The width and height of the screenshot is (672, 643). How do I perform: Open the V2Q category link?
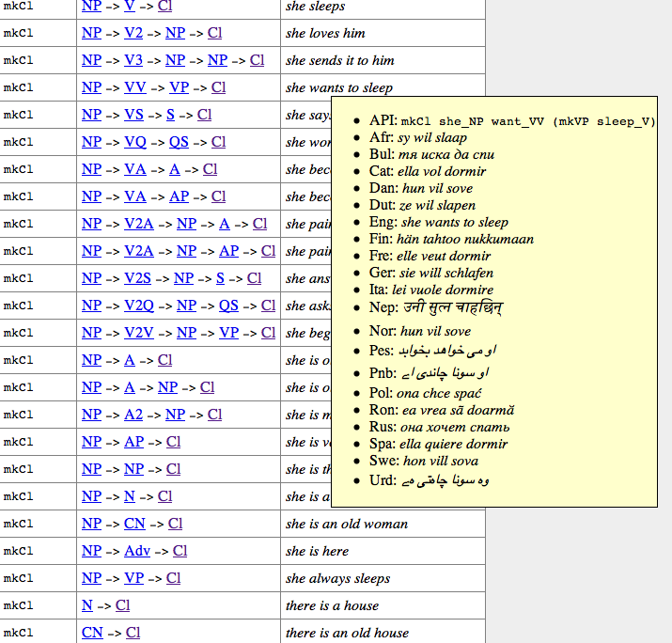[140, 306]
